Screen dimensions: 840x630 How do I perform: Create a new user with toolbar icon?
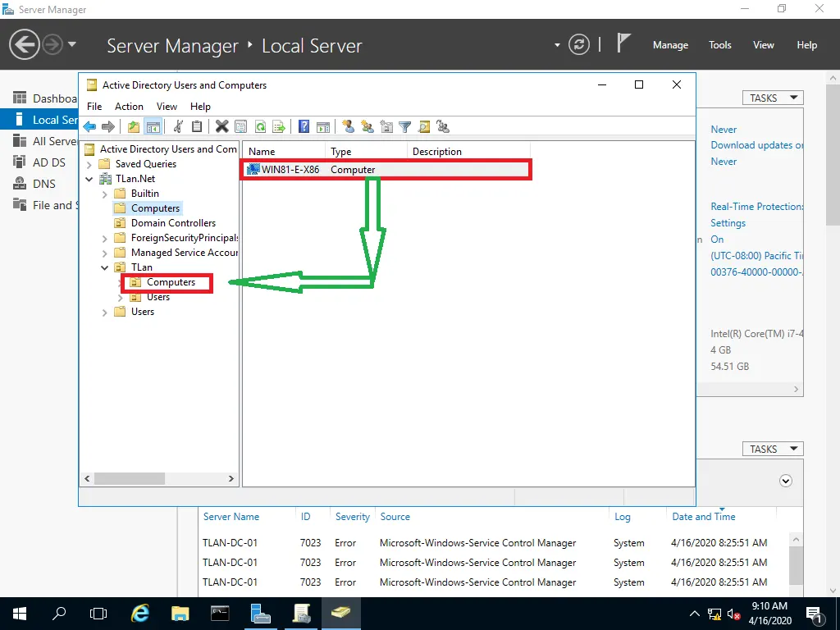coord(348,127)
